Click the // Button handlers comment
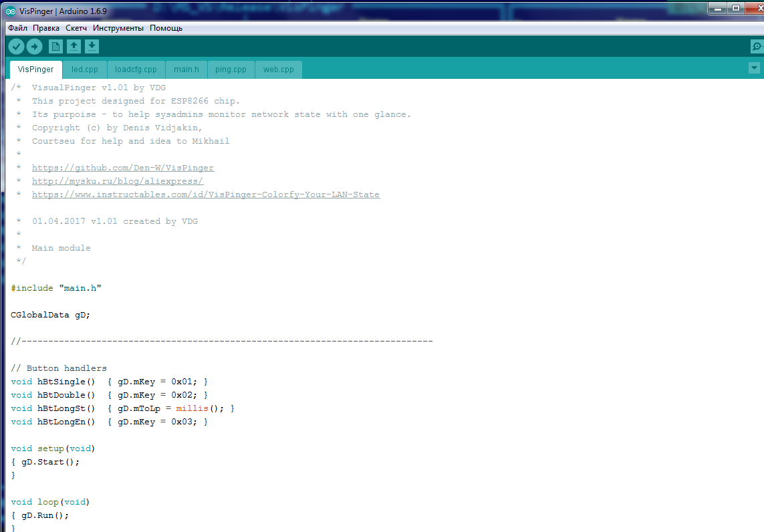 click(x=58, y=368)
